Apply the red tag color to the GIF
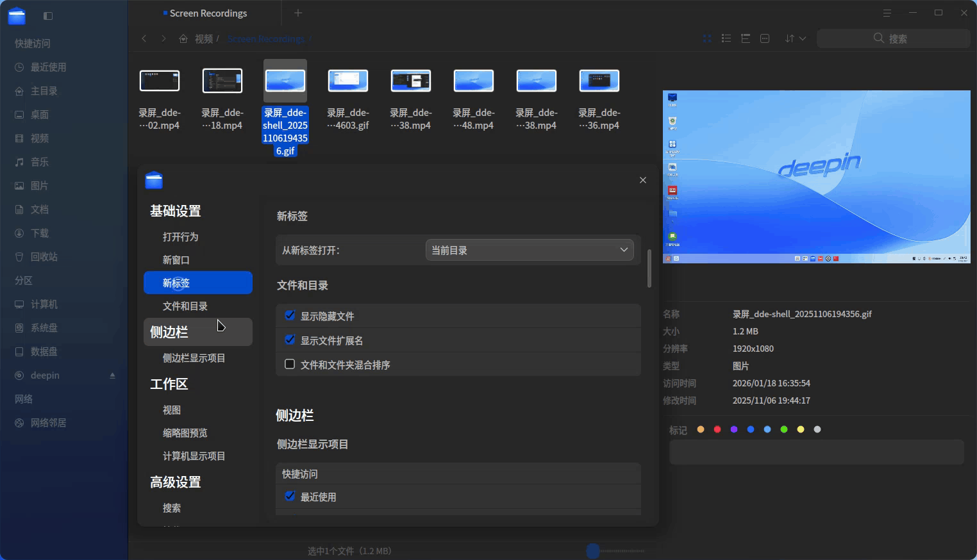The image size is (977, 560). (717, 429)
